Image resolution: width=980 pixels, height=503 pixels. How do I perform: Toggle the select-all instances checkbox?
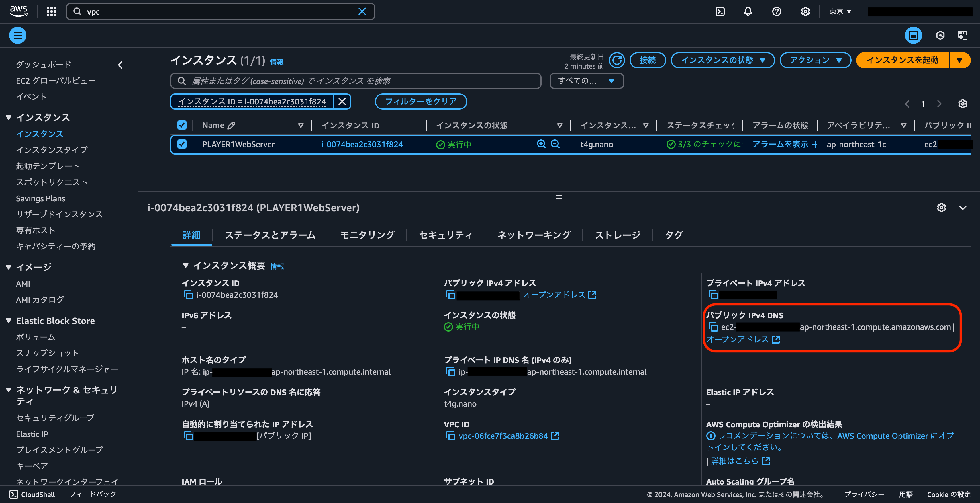pos(182,125)
